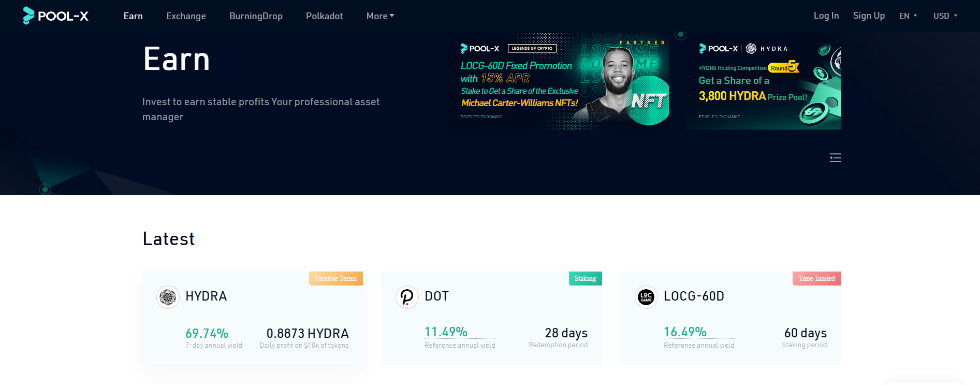Click the Sign Up link
This screenshot has width=980, height=385.
tap(869, 16)
